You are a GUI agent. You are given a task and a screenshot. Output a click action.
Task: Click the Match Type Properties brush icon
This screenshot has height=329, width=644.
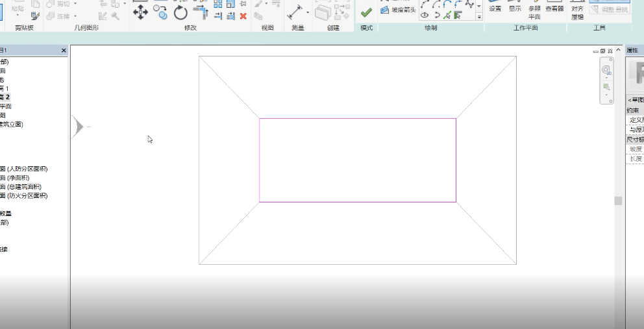(35, 16)
